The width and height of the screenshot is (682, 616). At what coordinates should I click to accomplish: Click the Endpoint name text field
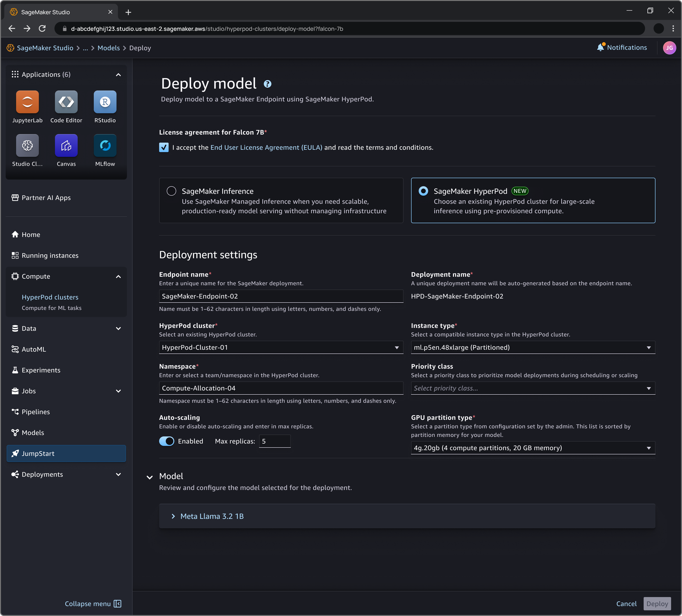281,296
